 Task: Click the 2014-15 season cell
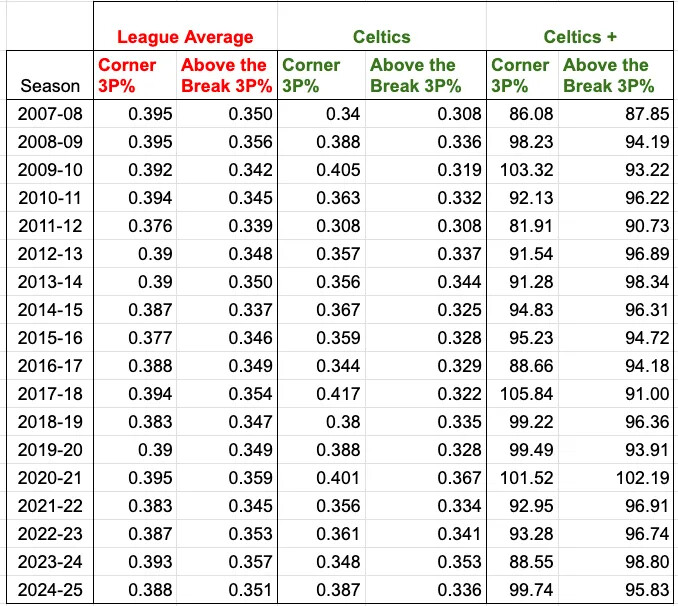pyautogui.click(x=50, y=310)
